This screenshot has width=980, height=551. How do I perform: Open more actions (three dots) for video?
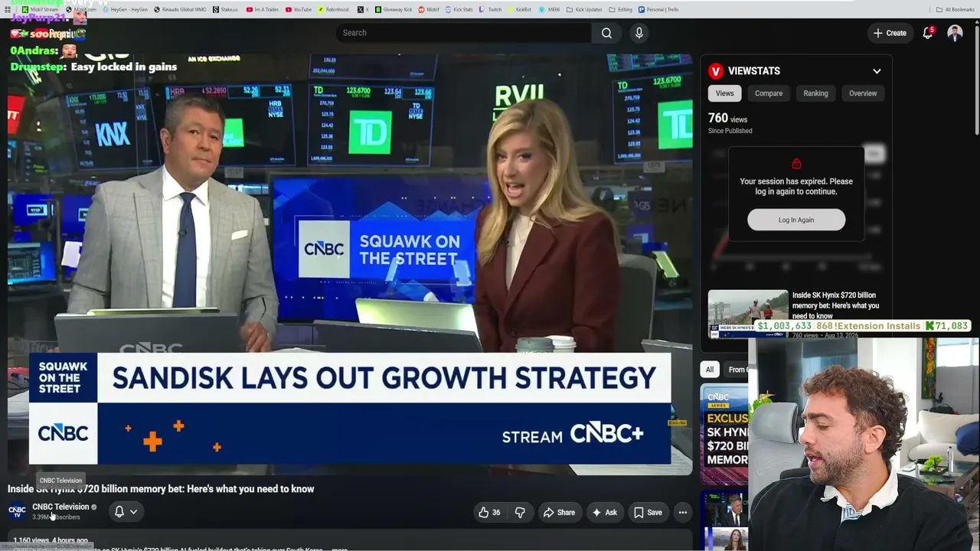pyautogui.click(x=683, y=512)
